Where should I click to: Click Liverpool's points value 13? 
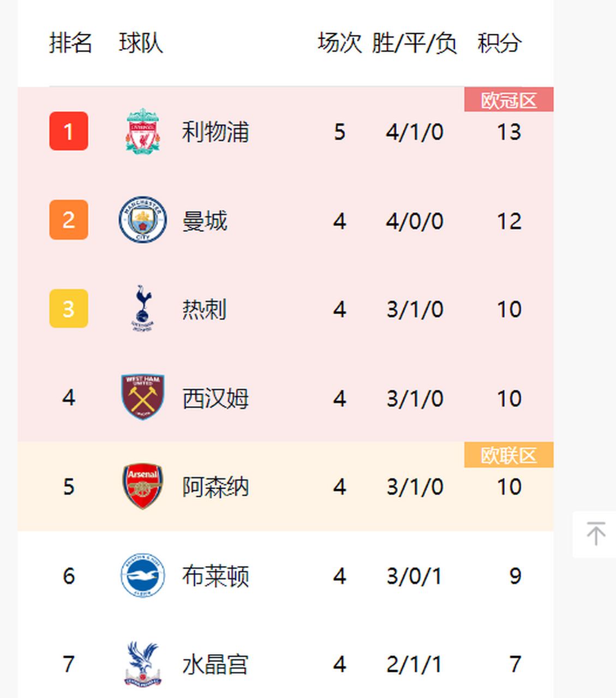point(510,132)
